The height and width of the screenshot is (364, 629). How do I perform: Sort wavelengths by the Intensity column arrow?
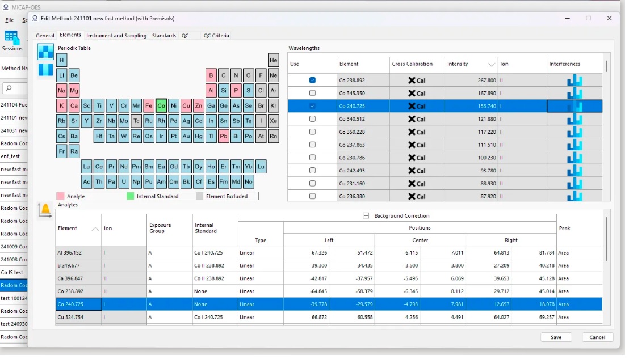pos(492,65)
